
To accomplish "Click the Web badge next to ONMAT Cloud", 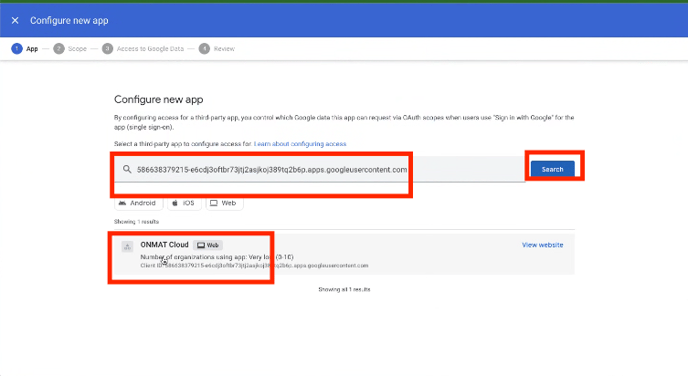I will pyautogui.click(x=208, y=245).
